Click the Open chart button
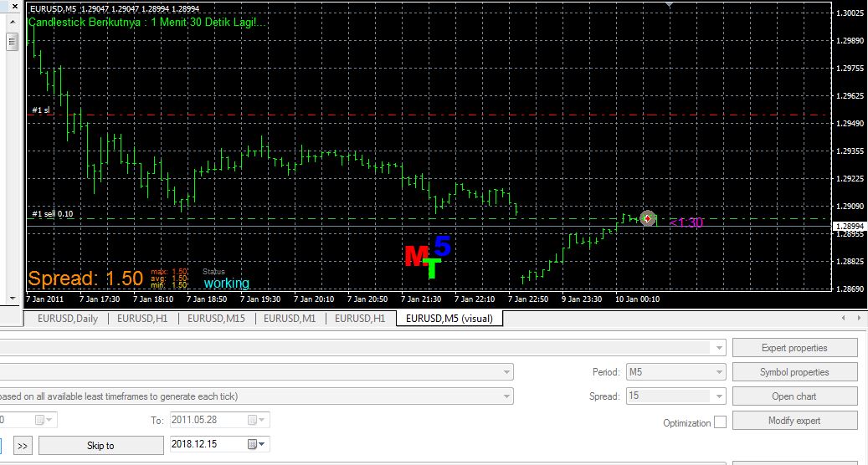 794,396
